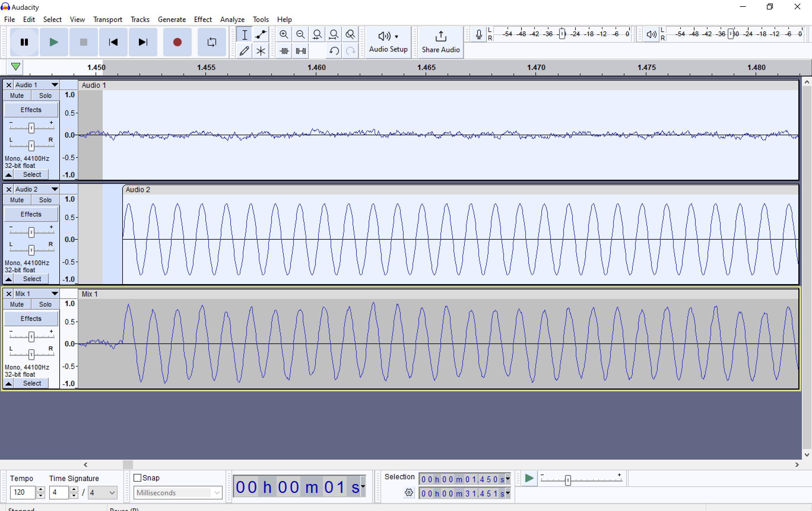
Task: Skip to End of project
Action: point(143,42)
